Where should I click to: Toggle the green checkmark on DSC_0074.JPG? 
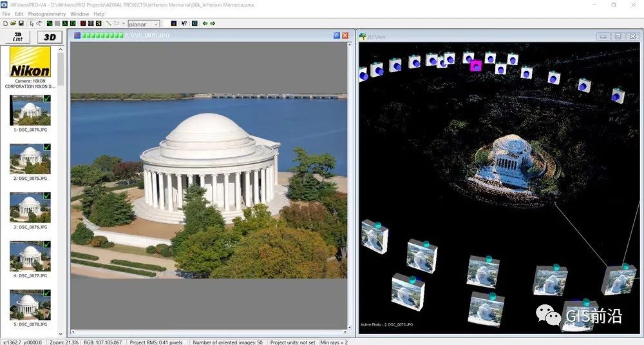point(47,99)
